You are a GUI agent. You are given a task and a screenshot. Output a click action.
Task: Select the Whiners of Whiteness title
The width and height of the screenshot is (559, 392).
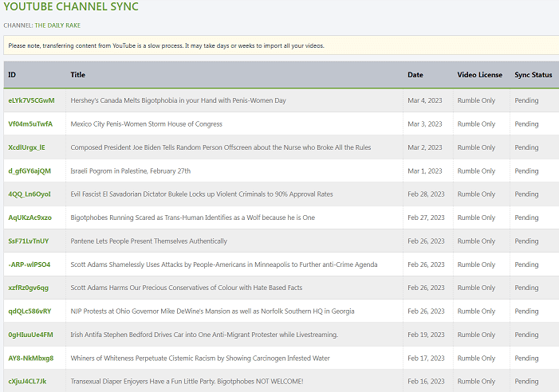tap(200, 359)
